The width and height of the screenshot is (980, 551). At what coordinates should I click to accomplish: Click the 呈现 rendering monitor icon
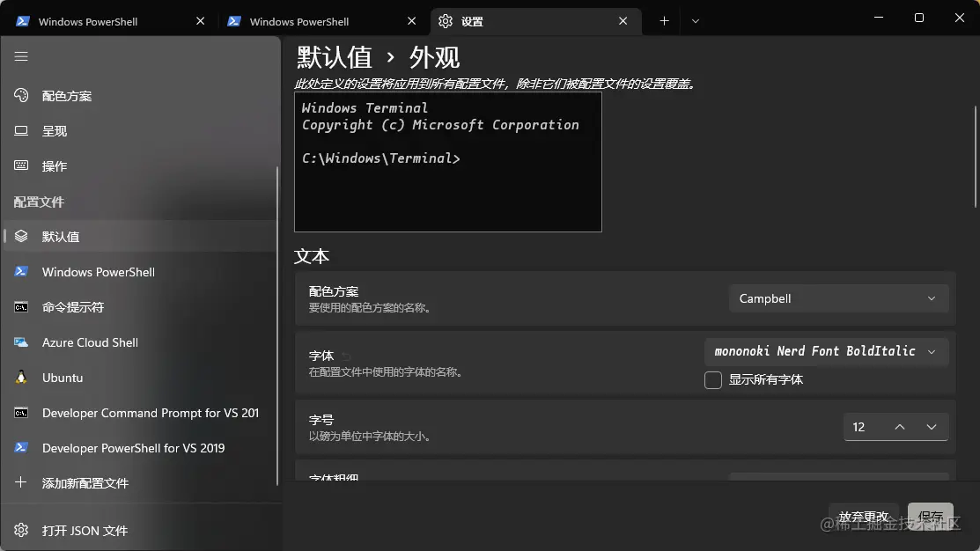(21, 130)
